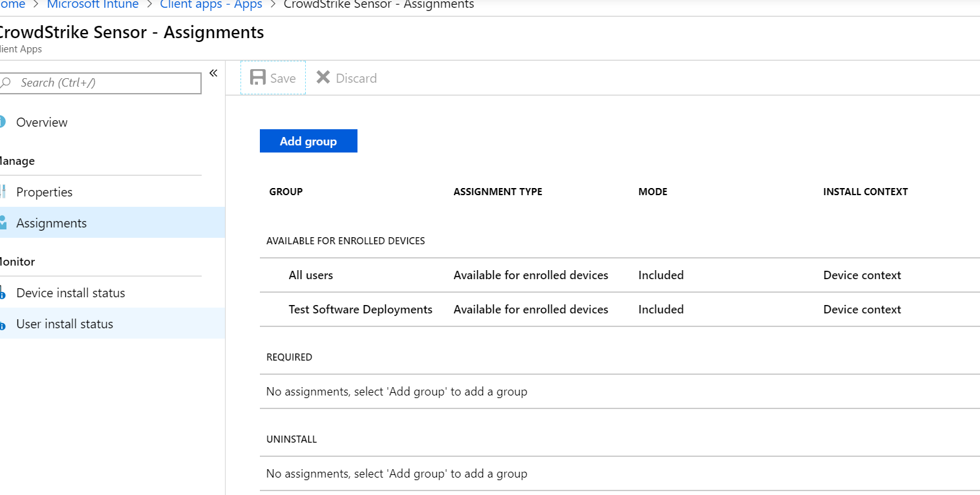The width and height of the screenshot is (980, 495).
Task: Open Device install status monitor
Action: coord(69,292)
